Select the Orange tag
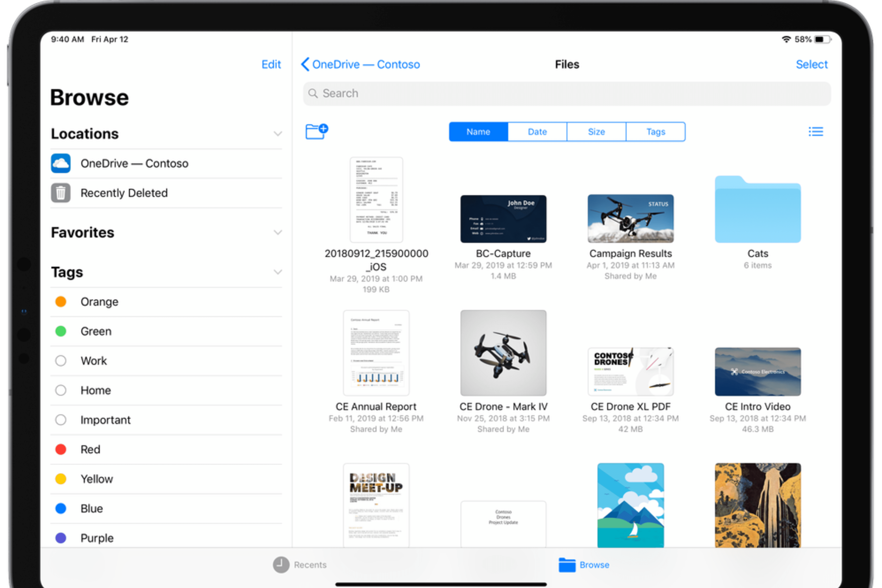This screenshot has width=882, height=588. tap(166, 302)
